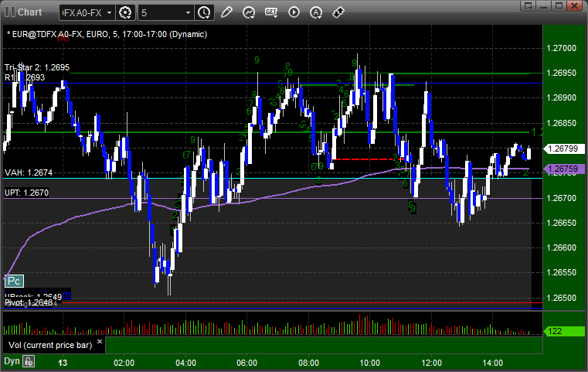
Task: Click the link arrows icon in the toolbar
Action: click(338, 12)
